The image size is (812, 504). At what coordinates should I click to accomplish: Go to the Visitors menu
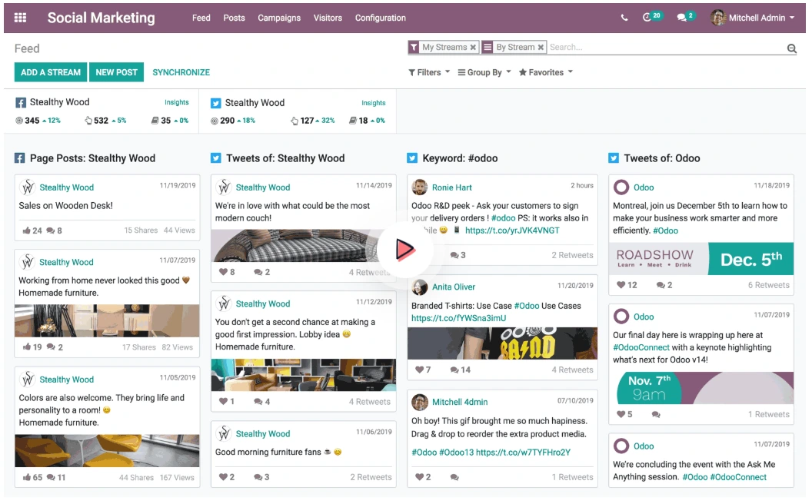(328, 18)
